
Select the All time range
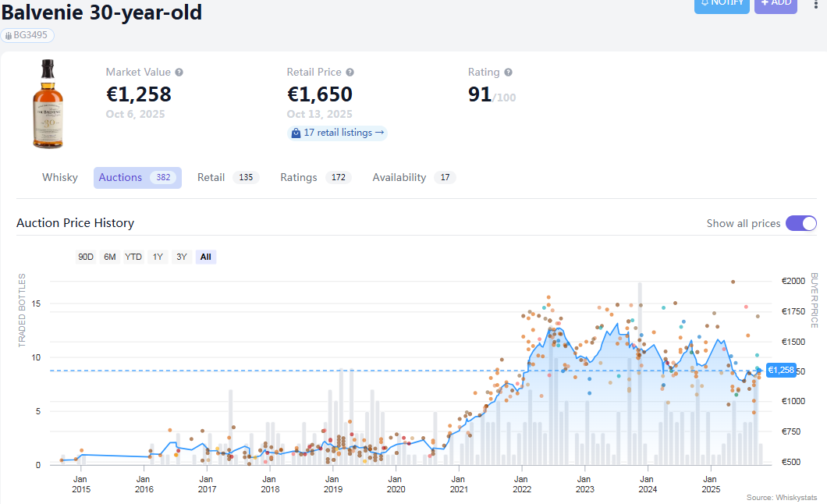tap(205, 257)
